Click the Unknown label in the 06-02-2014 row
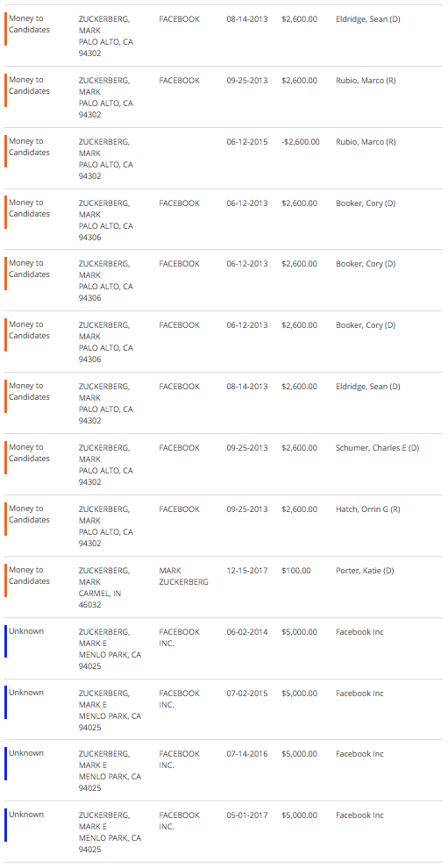Viewport: 448px width, 868px height. (26, 631)
